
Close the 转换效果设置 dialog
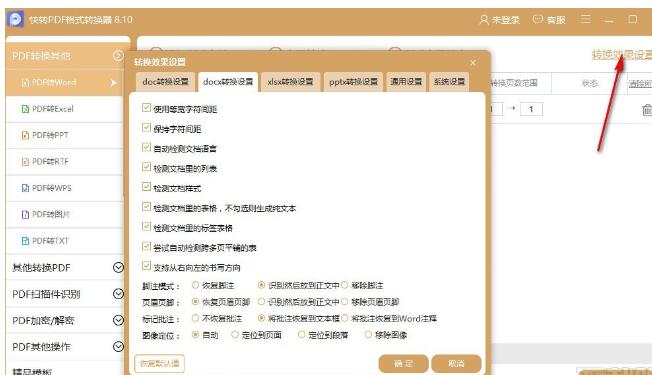click(x=473, y=63)
